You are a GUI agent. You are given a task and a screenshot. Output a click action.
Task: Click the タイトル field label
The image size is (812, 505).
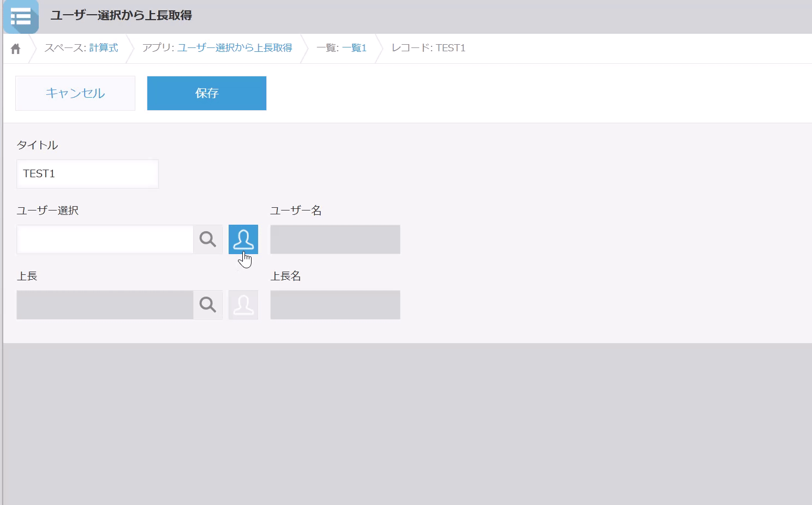(x=37, y=145)
